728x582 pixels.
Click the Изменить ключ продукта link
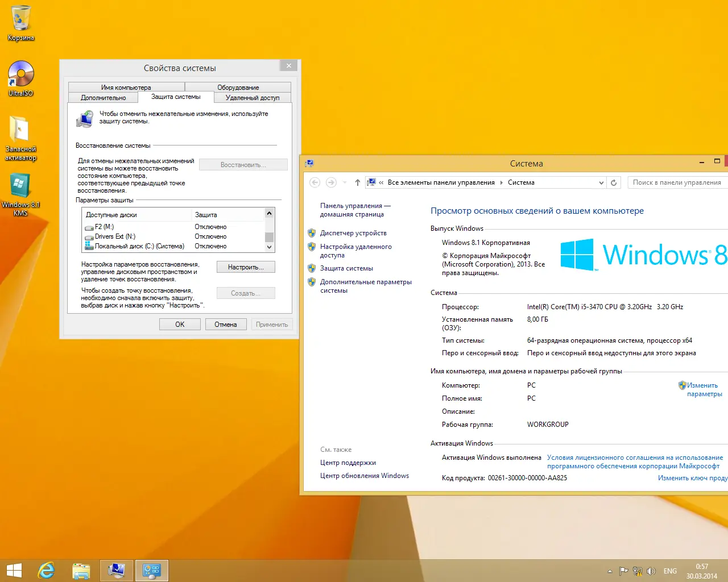tap(693, 478)
